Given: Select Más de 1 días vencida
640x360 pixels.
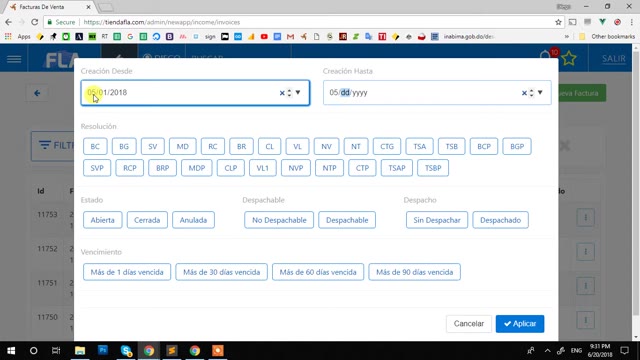Looking at the screenshot, I should [x=127, y=272].
